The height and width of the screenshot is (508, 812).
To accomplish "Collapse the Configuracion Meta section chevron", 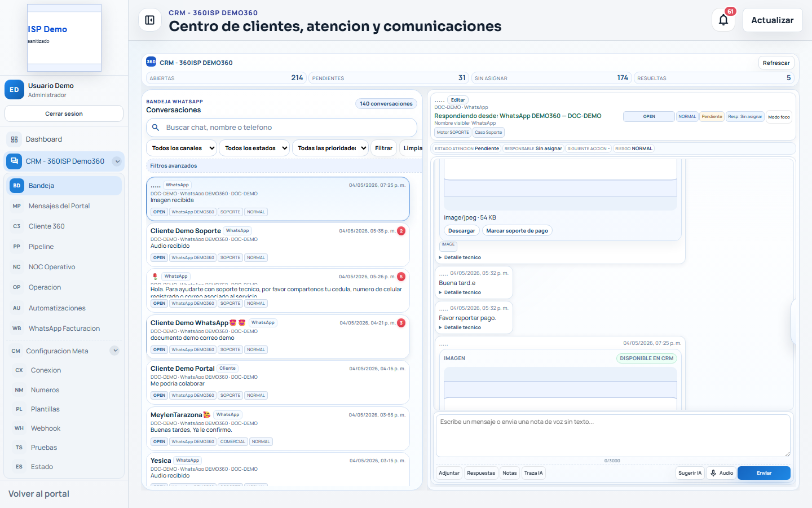I will pos(115,351).
